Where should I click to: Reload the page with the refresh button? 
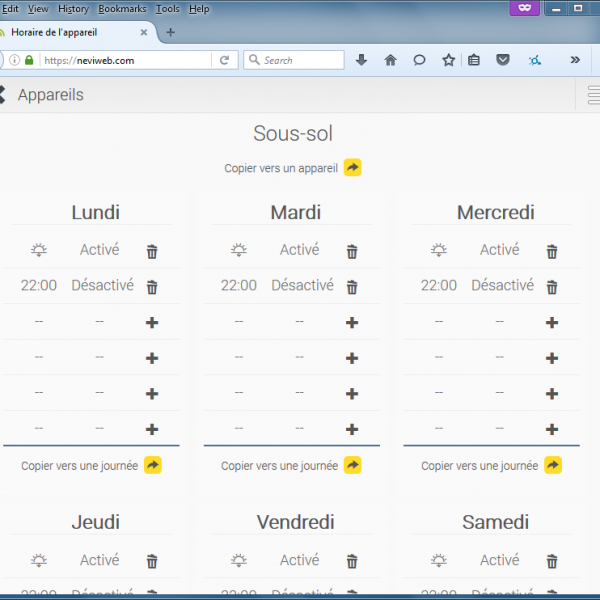point(225,60)
